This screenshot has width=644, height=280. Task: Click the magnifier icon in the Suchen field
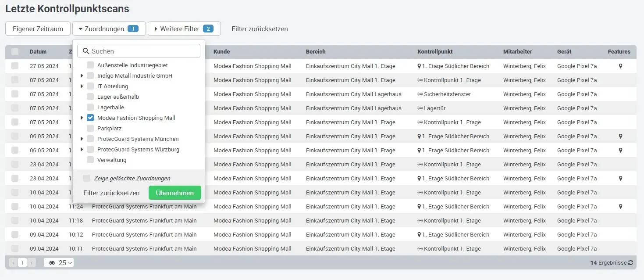point(85,51)
